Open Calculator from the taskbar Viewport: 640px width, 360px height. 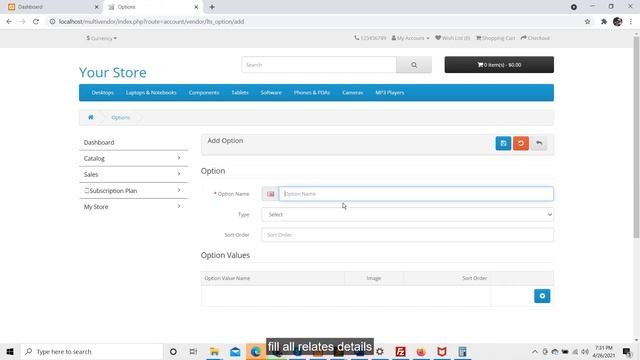(x=462, y=351)
